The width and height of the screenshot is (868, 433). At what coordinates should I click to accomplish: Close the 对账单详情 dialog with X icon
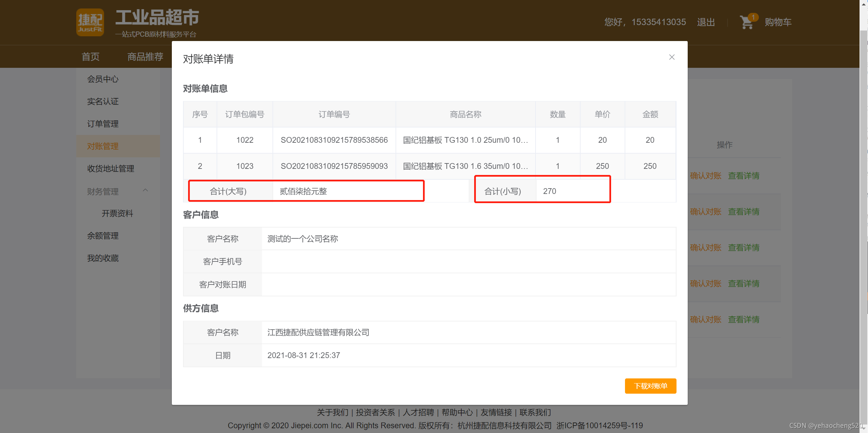pyautogui.click(x=671, y=57)
